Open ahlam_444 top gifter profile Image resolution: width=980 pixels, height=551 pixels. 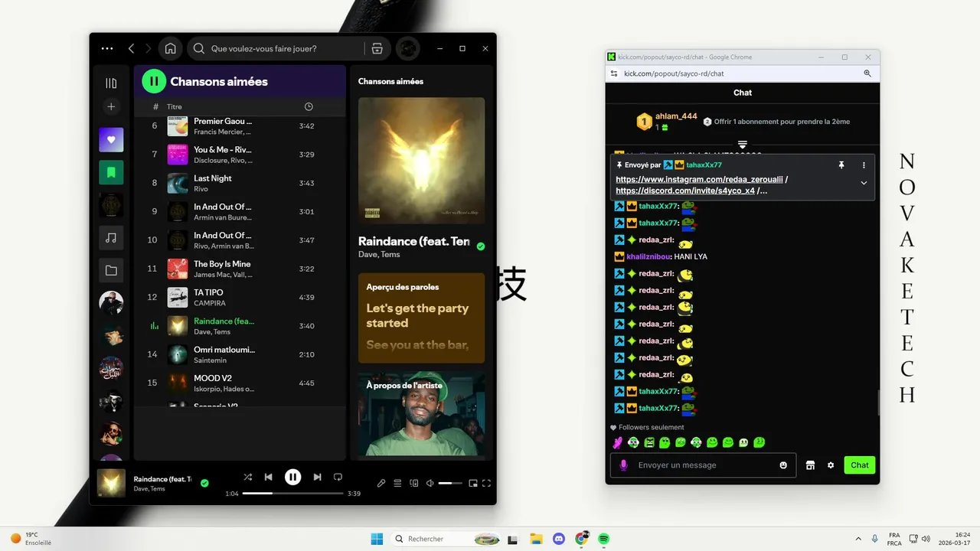tap(676, 116)
